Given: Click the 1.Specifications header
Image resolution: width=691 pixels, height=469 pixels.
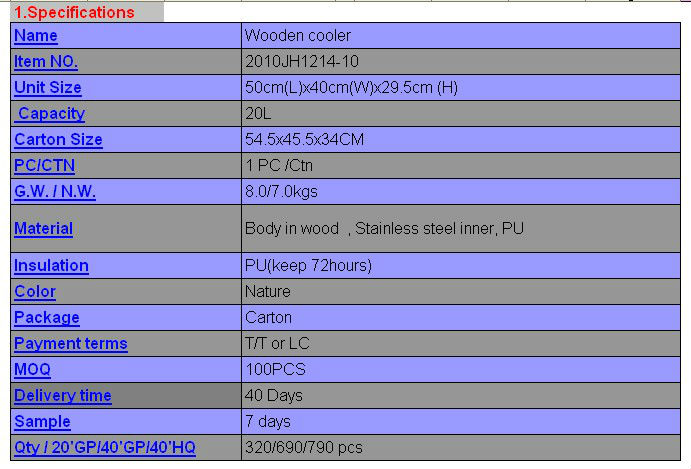Looking at the screenshot, I should point(73,13).
